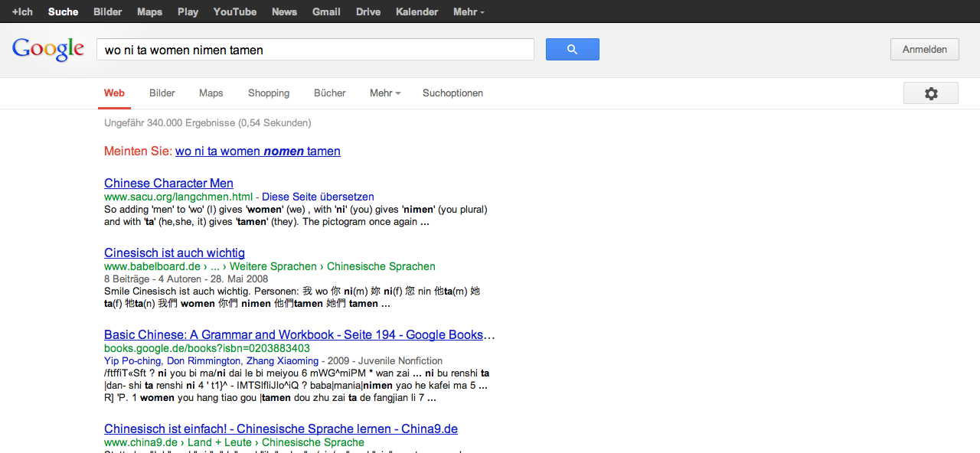This screenshot has width=980, height=453.
Task: Open the Basic Chinese Google Books result
Action: 299,335
